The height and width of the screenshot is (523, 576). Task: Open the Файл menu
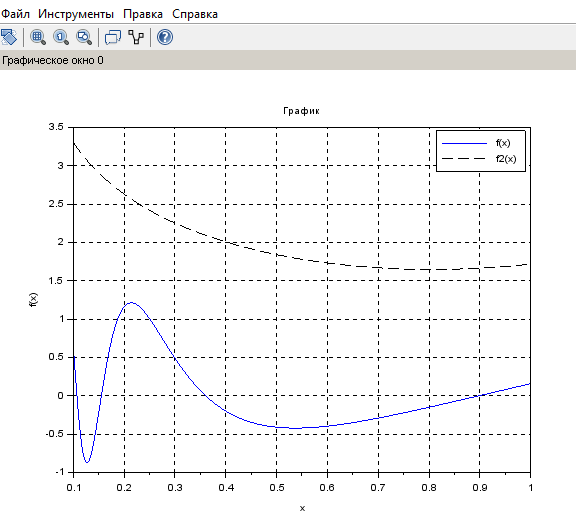[15, 14]
